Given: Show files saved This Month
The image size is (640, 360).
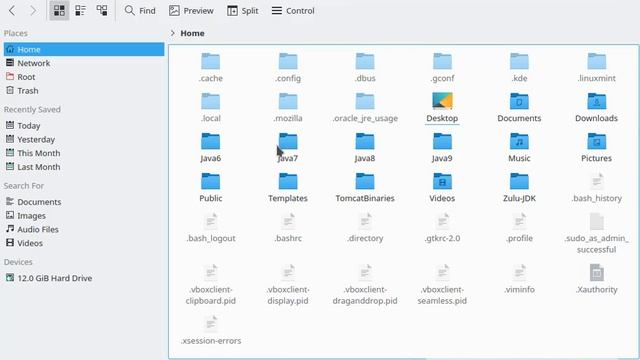Looking at the screenshot, I should click(84, 153).
